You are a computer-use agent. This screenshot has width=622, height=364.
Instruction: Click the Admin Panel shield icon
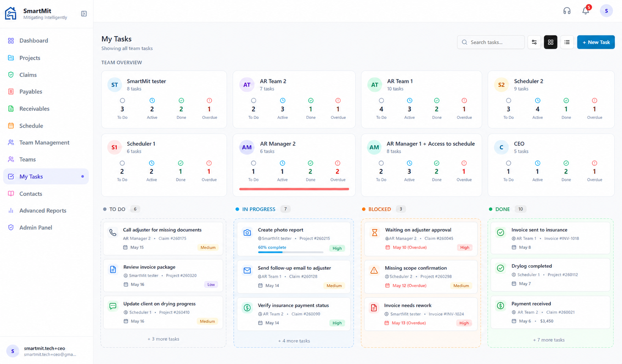[11, 227]
